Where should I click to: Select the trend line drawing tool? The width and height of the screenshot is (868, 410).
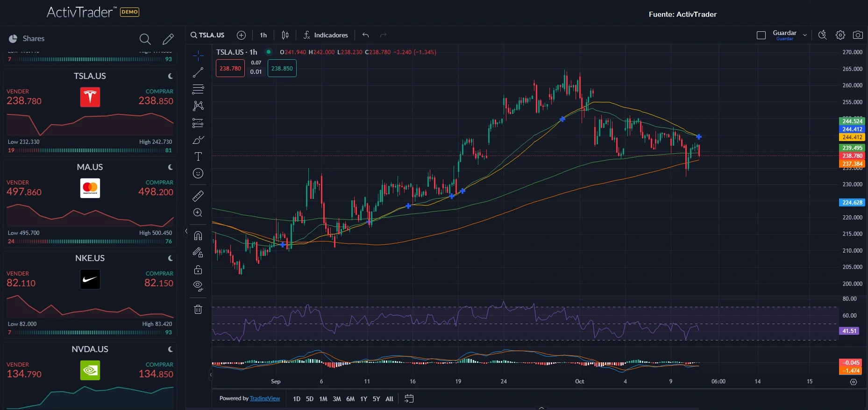[x=198, y=72]
